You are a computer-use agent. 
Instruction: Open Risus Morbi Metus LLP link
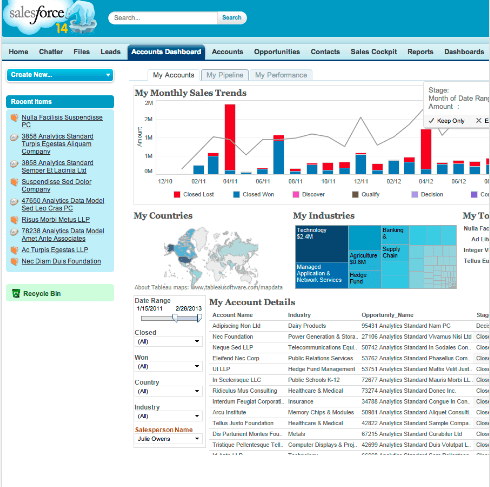pos(56,220)
